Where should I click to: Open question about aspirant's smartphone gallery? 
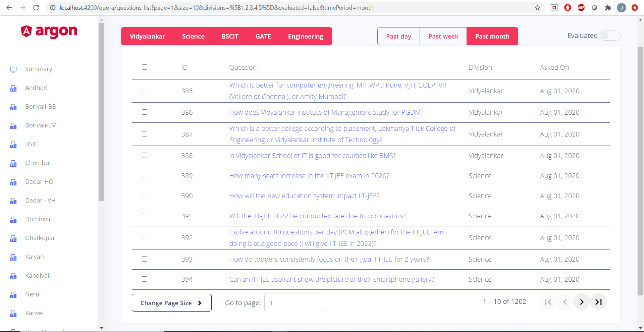(331, 279)
